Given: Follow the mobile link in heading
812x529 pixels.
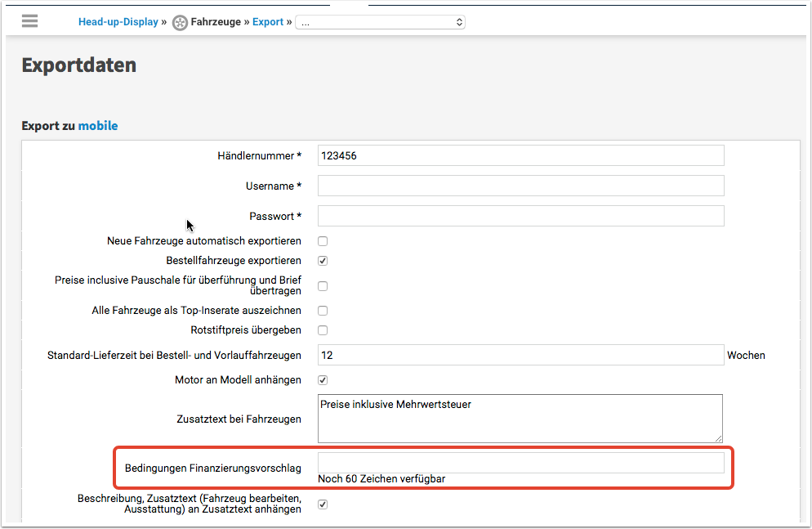Looking at the screenshot, I should coord(98,126).
